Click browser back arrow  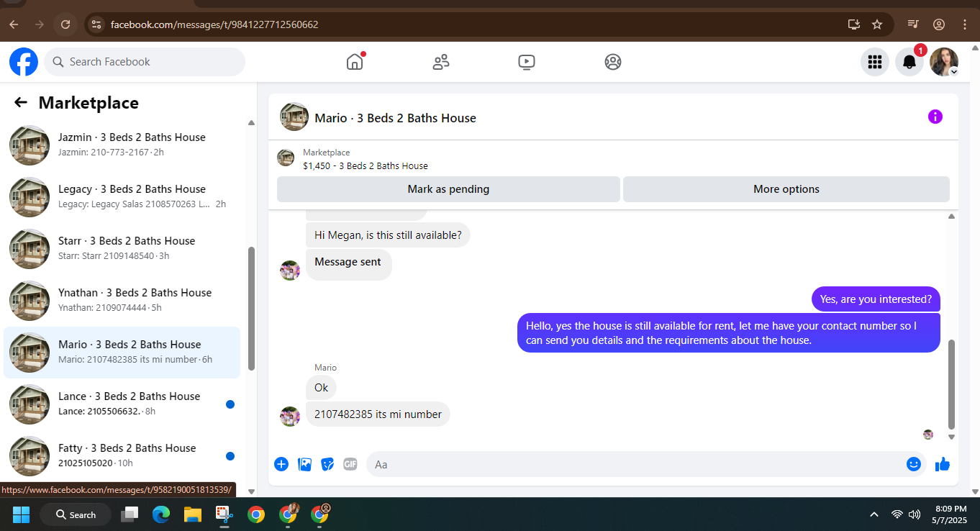coord(14,24)
